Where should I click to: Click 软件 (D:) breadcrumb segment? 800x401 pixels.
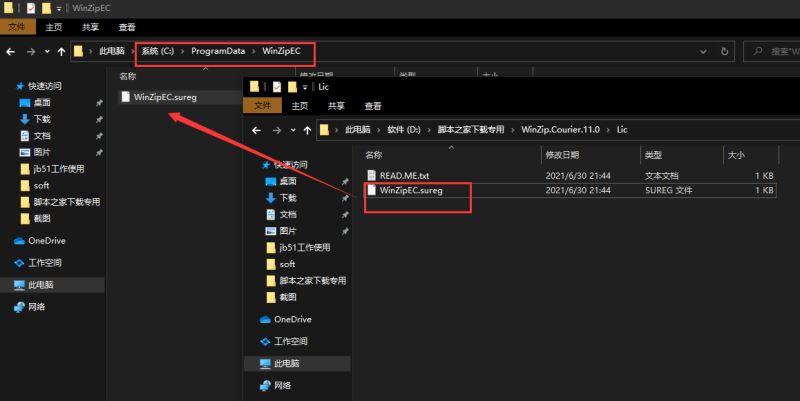pos(404,130)
